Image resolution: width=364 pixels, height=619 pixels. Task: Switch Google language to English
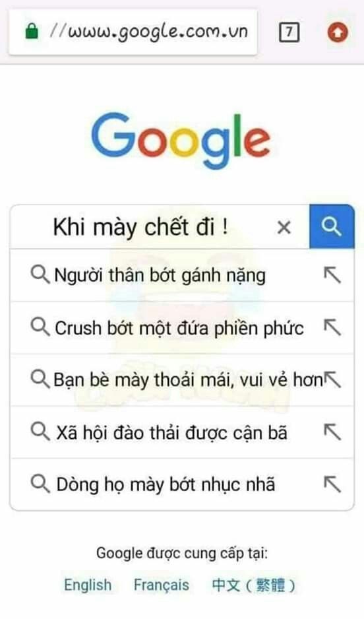pyautogui.click(x=88, y=585)
